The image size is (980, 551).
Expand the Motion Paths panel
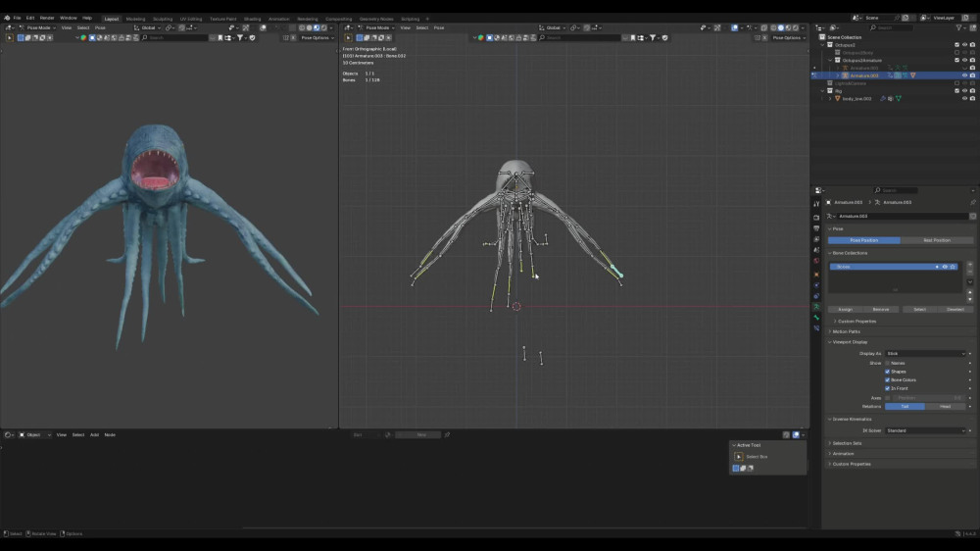(x=846, y=331)
